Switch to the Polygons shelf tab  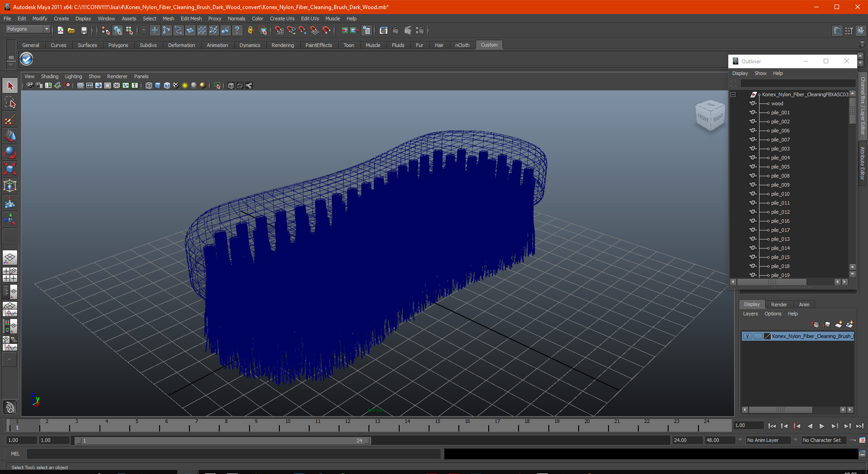(118, 45)
